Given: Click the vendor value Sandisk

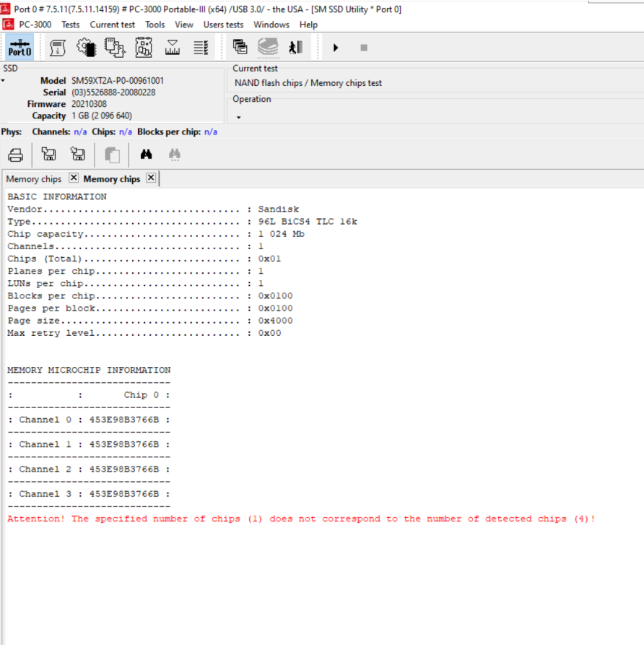Looking at the screenshot, I should [x=279, y=209].
